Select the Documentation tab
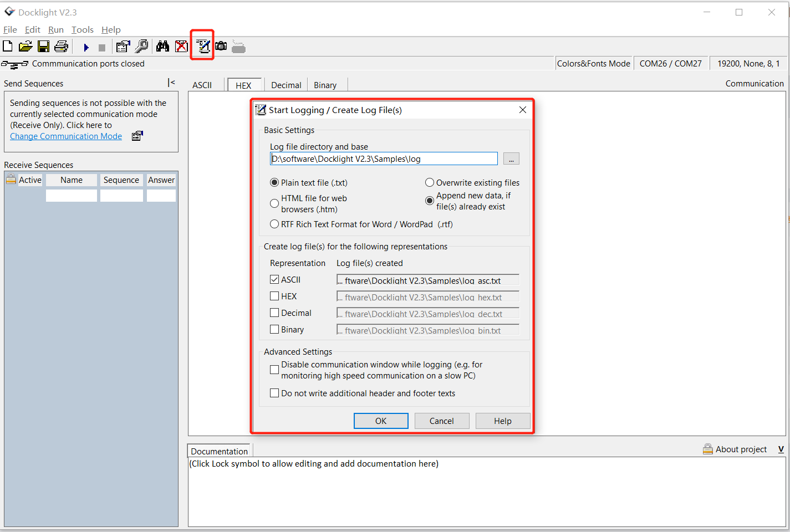 click(220, 451)
